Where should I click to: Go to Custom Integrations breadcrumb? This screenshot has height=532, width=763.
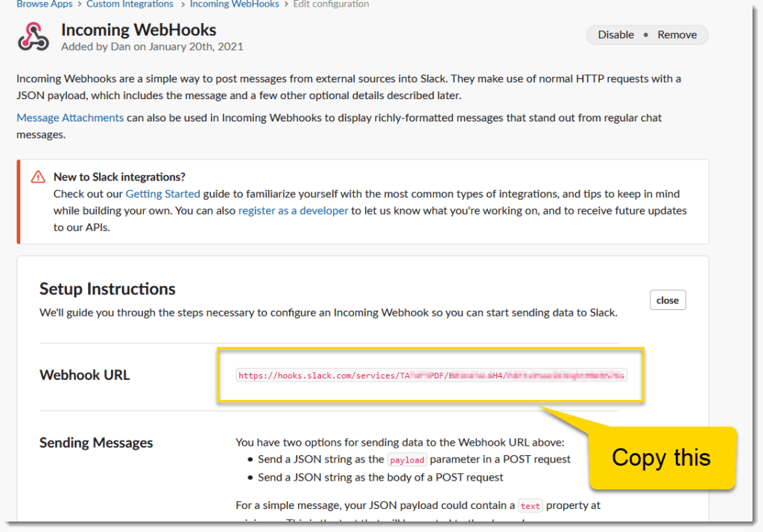[x=130, y=4]
